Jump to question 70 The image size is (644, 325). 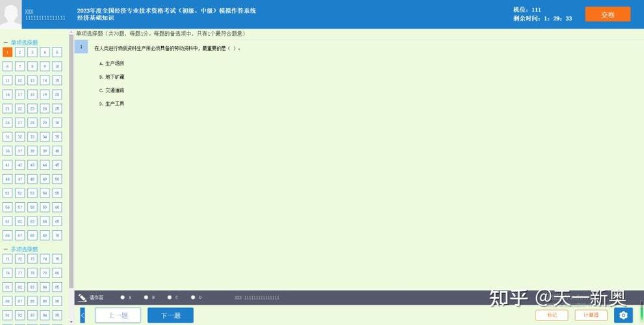pos(57,235)
